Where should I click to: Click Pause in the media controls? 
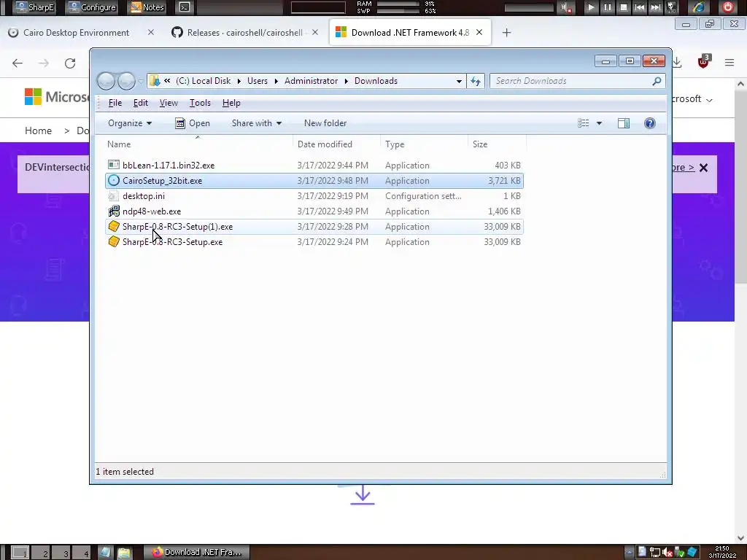(608, 7)
